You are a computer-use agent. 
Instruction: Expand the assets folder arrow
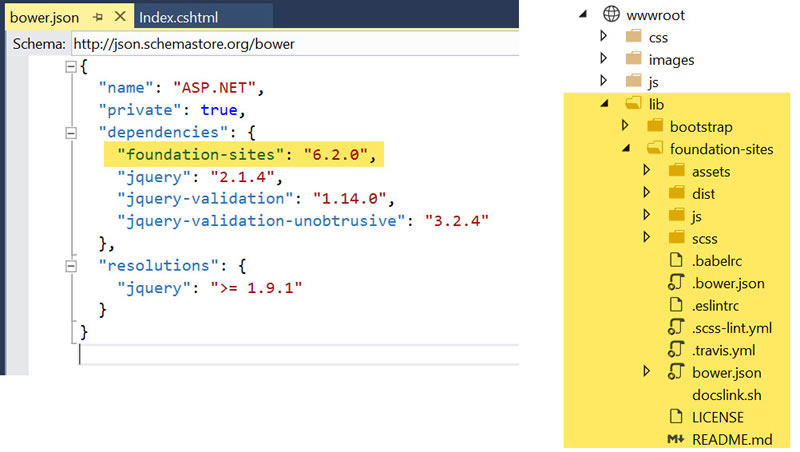(647, 170)
